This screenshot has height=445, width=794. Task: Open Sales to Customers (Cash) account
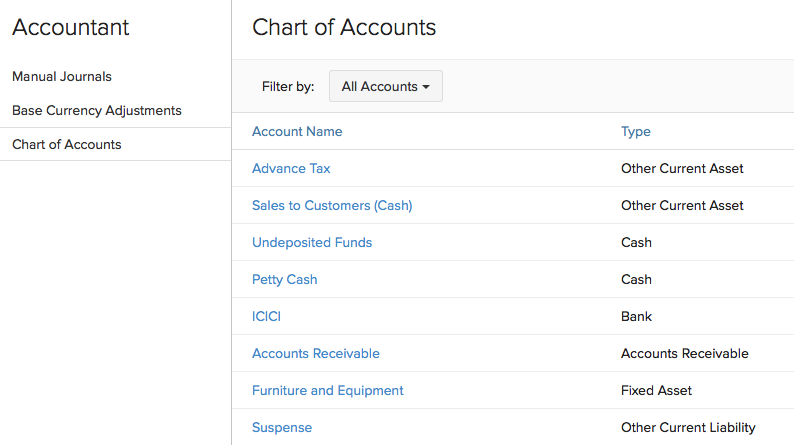coord(332,206)
